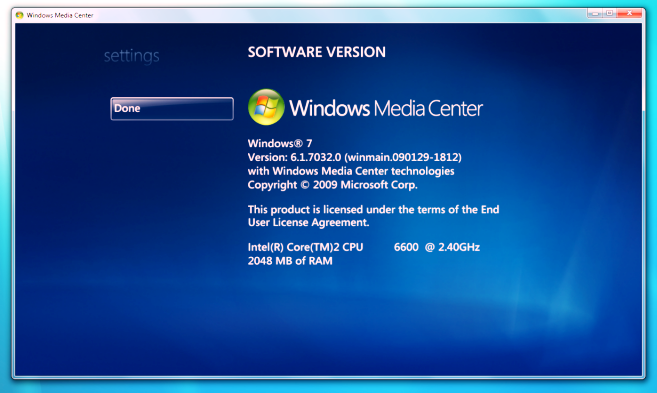The width and height of the screenshot is (657, 393).
Task: Click the title bar Media Center icon
Action: pyautogui.click(x=19, y=15)
